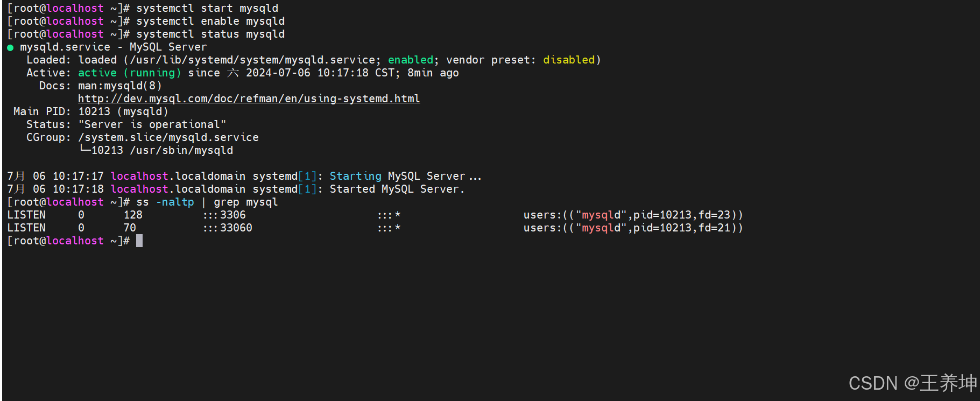Open the dev.mysql.com using-systemd documentation link
The image size is (980, 401).
click(249, 99)
